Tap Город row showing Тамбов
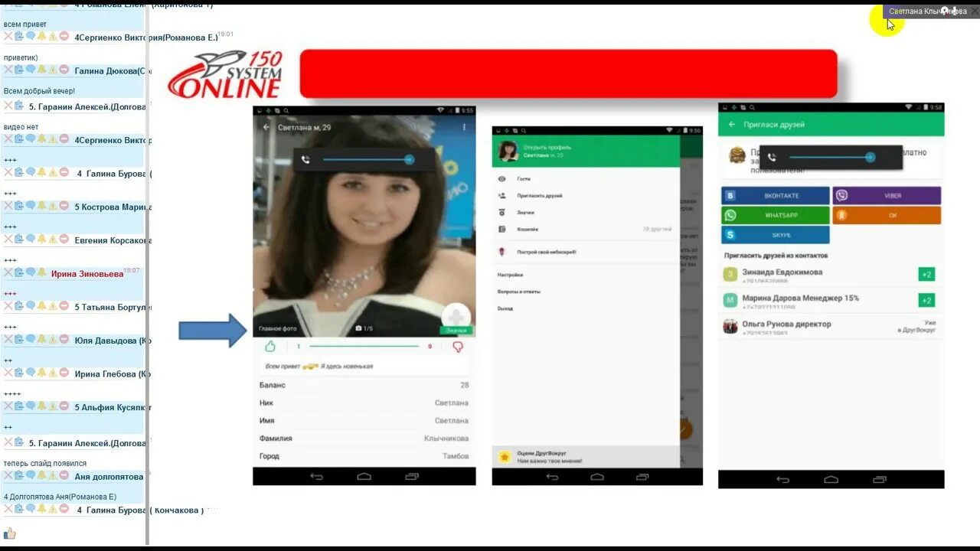This screenshot has height=551, width=980. point(364,456)
